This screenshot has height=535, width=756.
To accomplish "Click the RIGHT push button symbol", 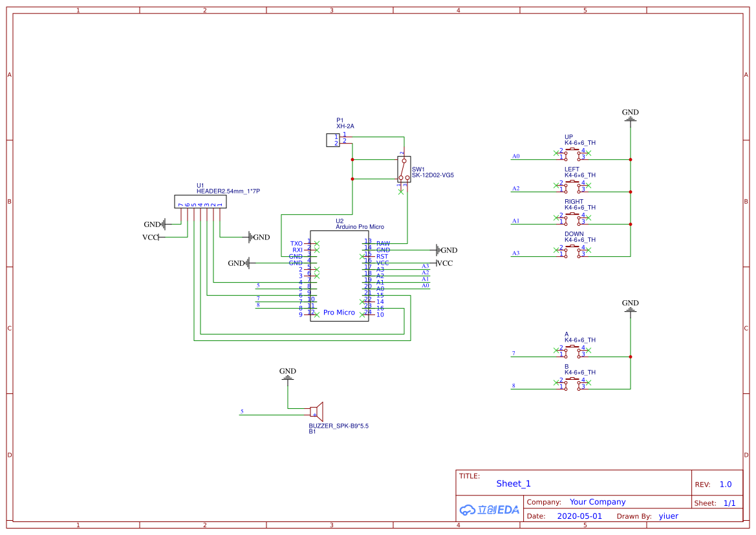I will pyautogui.click(x=572, y=219).
